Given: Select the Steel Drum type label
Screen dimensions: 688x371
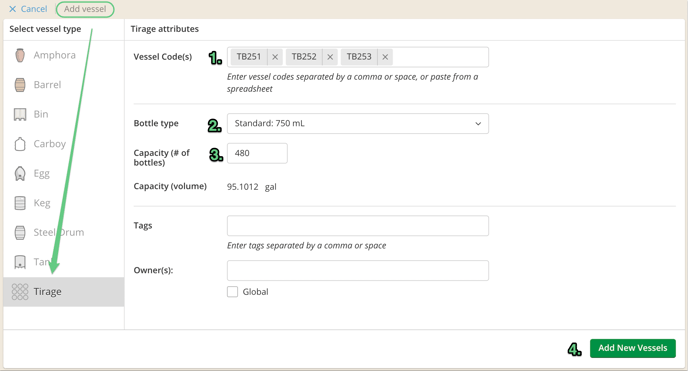Looking at the screenshot, I should pyautogui.click(x=59, y=232).
